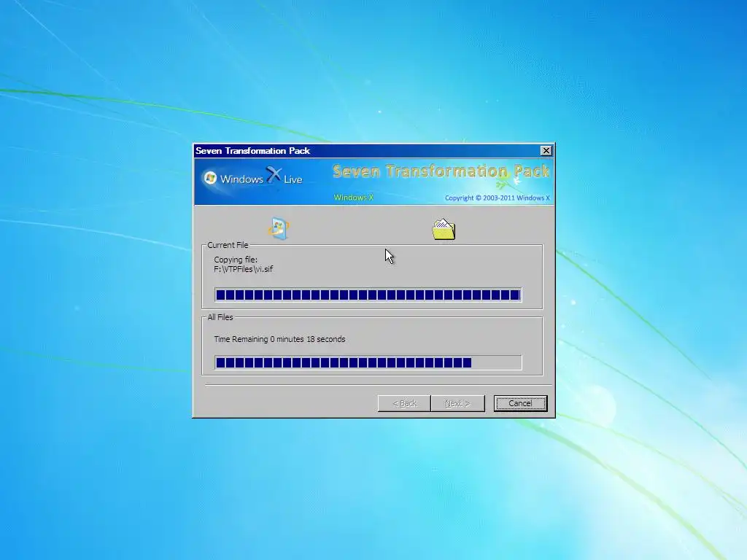Close the Seven Transformation Pack dialog
The image size is (747, 560).
pos(546,151)
